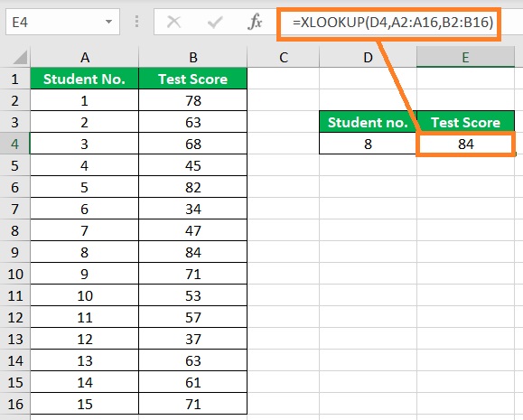Click the Select All corner triangle
Image resolution: width=523 pixels, height=420 pixels.
20,58
